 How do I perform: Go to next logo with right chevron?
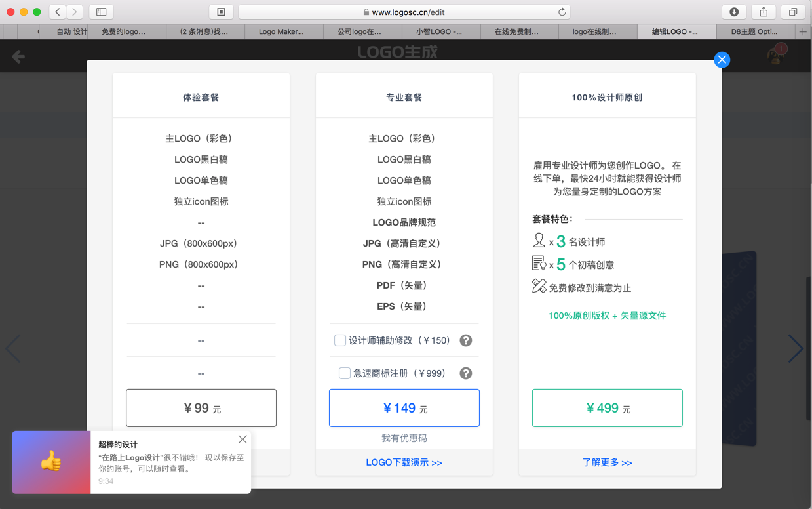coord(796,348)
